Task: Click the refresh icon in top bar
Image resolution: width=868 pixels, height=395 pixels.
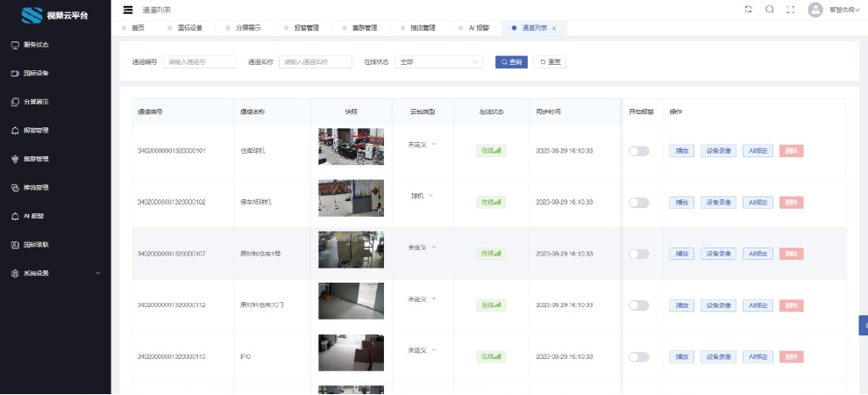Action: (x=748, y=10)
